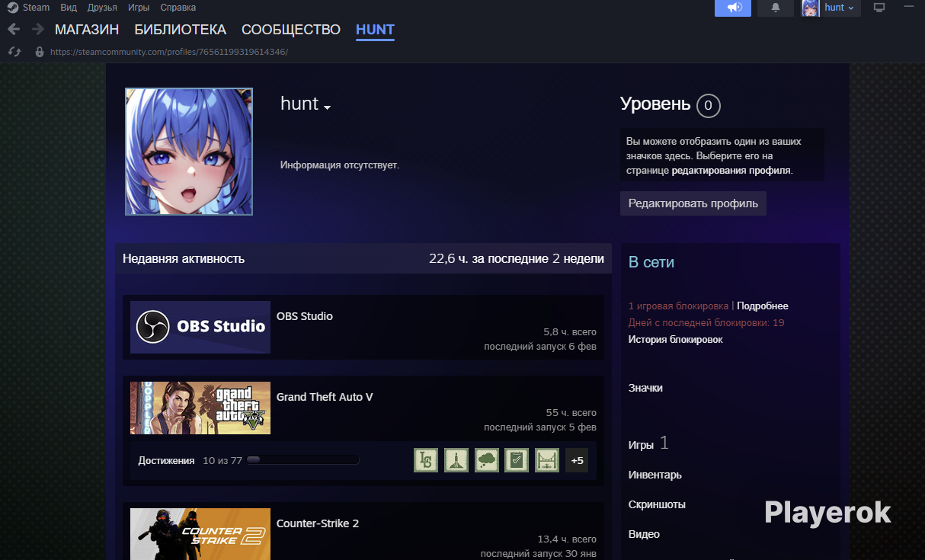
Task: Open the bridge achievement icon
Action: click(547, 460)
